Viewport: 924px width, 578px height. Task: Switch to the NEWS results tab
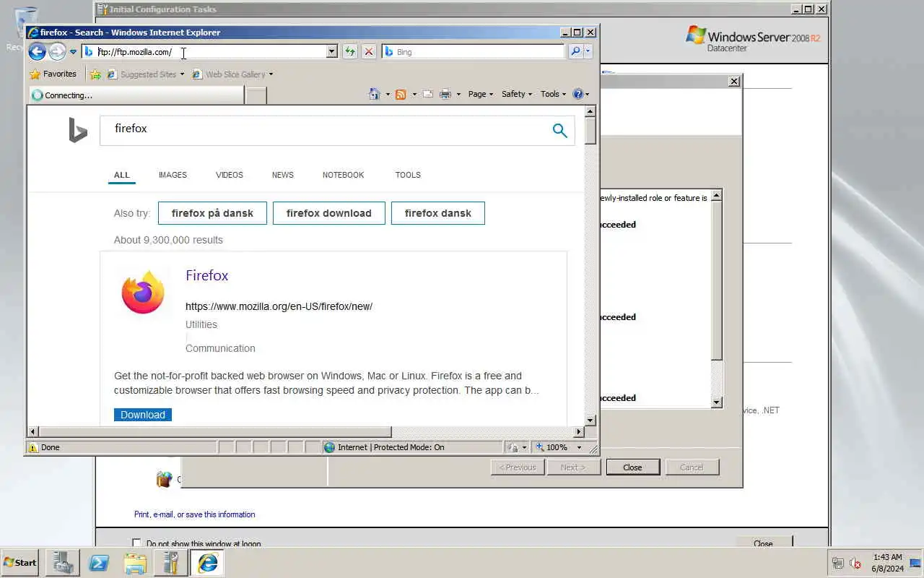(283, 175)
